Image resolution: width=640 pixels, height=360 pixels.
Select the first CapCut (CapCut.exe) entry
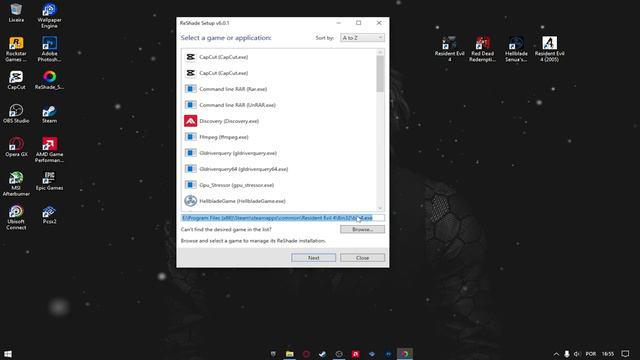click(x=279, y=57)
